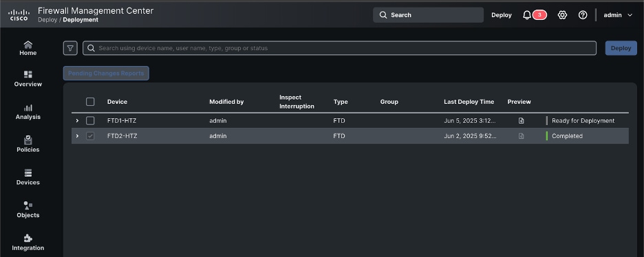Click the top Search box
644x257 pixels.
pos(428,15)
